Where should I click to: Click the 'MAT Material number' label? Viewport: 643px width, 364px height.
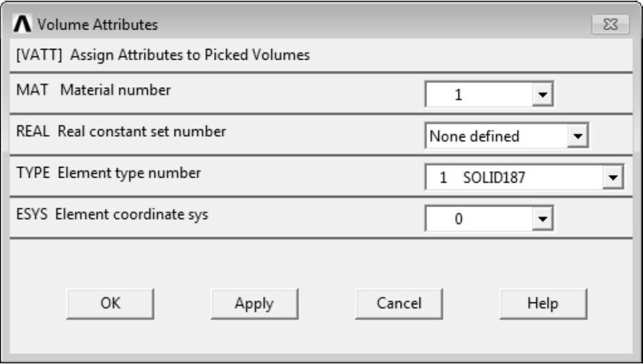tap(93, 90)
